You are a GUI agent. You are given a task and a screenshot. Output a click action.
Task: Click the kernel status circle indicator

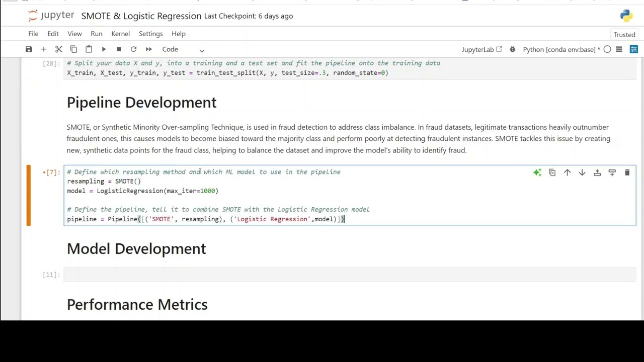[x=607, y=49]
